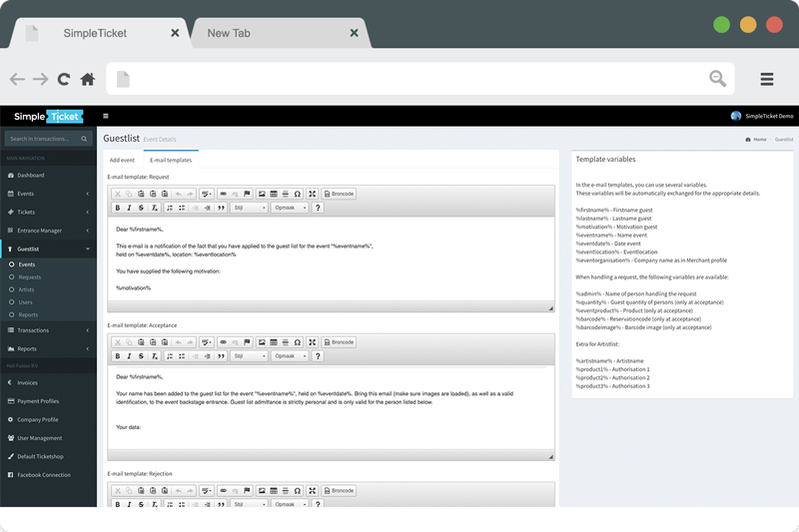Insert an image in Rejection template editor
799x532 pixels.
tap(262, 491)
